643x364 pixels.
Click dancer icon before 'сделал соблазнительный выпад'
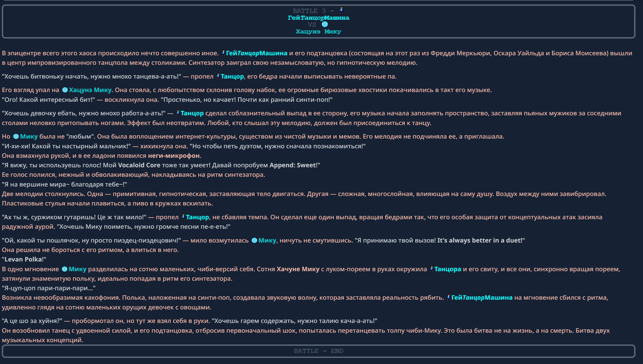[178, 113]
